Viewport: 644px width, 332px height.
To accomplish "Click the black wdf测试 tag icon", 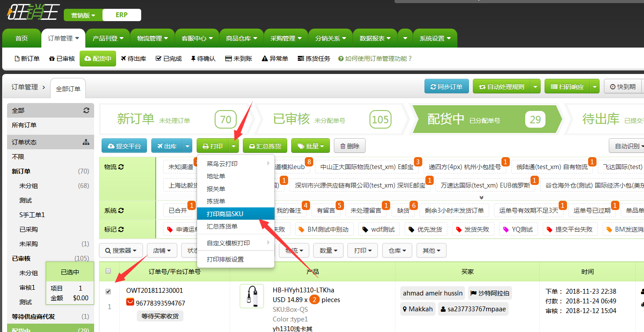I will tap(365, 229).
